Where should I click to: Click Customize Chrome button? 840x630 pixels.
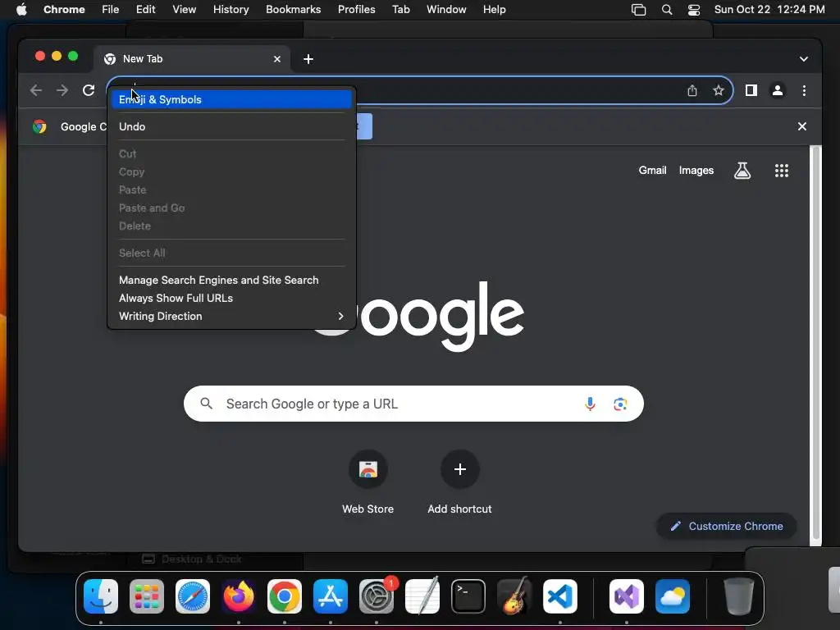click(727, 526)
